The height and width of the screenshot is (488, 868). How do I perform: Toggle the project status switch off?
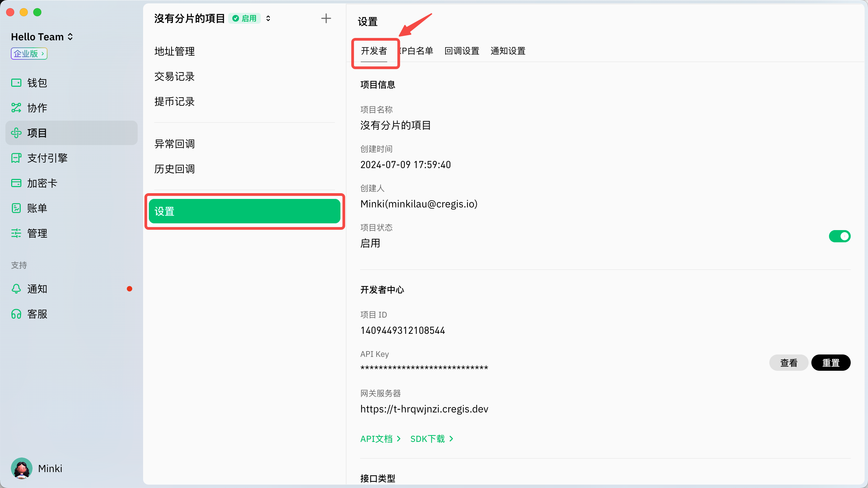[840, 236]
